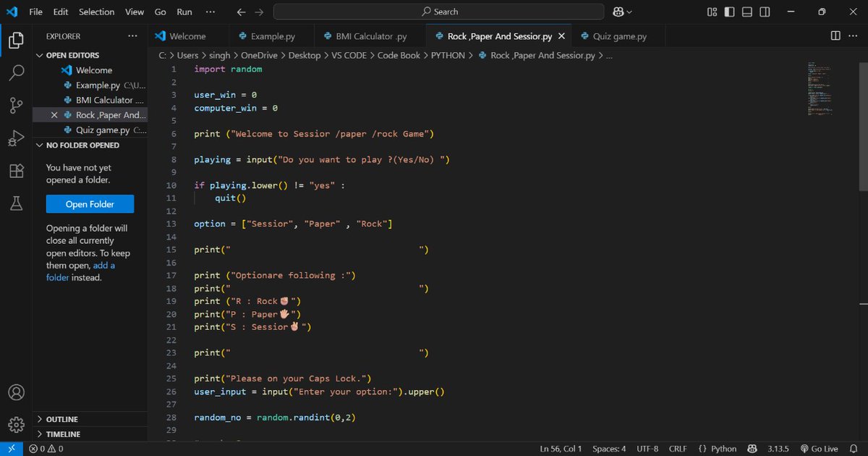
Task: Open the File menu
Action: [36, 12]
